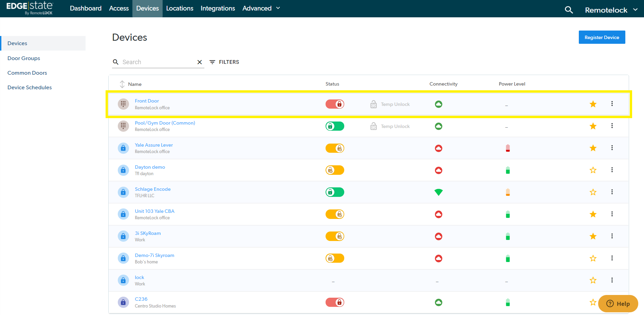644x315 pixels.
Task: Open kebab menu for Schlage Encode row
Action: pyautogui.click(x=612, y=192)
